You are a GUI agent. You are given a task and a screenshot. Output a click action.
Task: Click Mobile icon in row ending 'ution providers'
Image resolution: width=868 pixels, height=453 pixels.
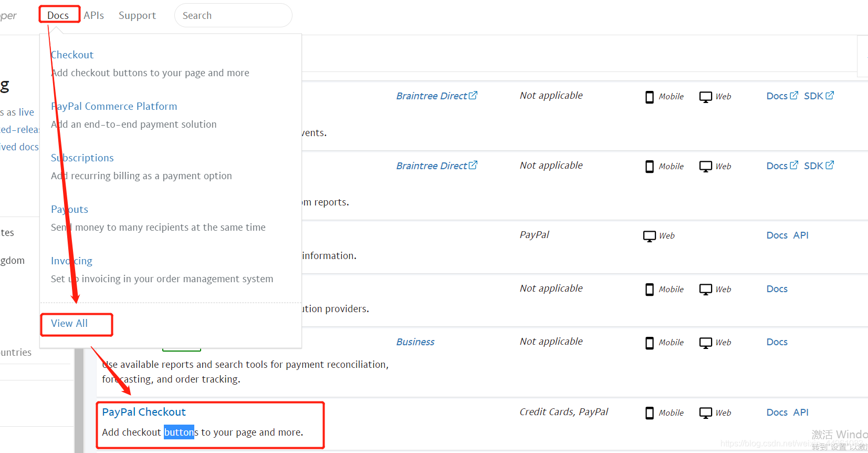tap(650, 290)
